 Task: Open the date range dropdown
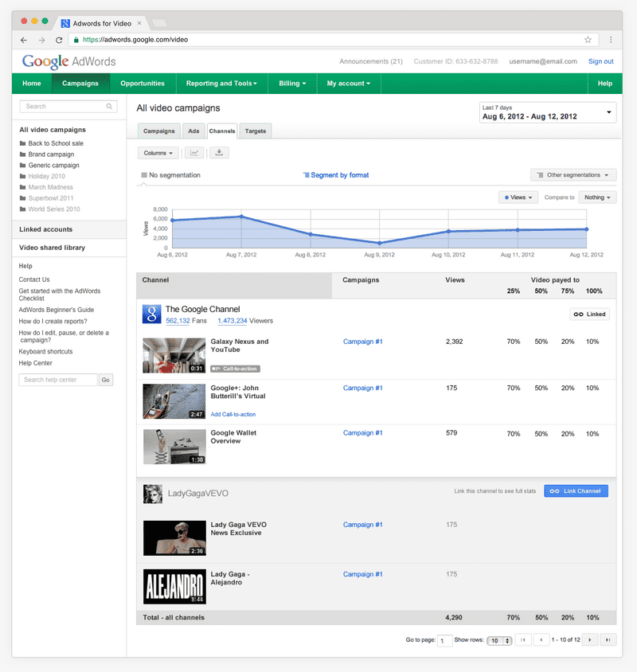tap(547, 112)
